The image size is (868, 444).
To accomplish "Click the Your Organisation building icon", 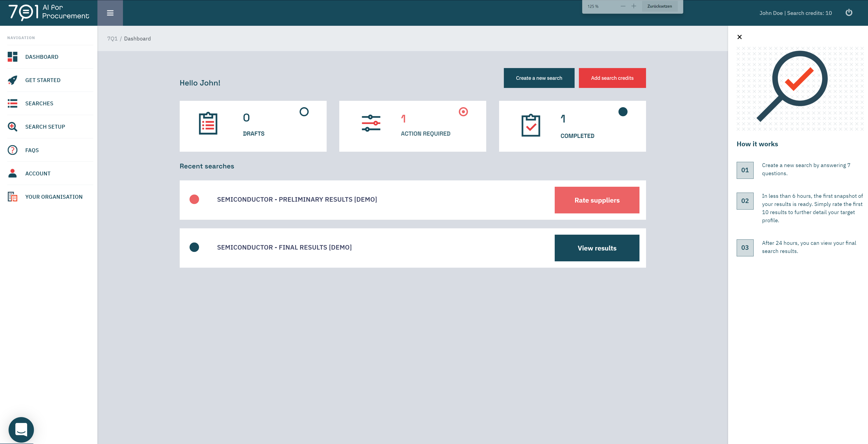I will [12, 196].
